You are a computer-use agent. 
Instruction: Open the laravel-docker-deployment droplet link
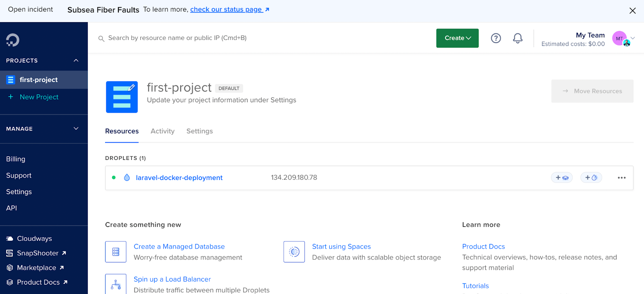(x=179, y=178)
